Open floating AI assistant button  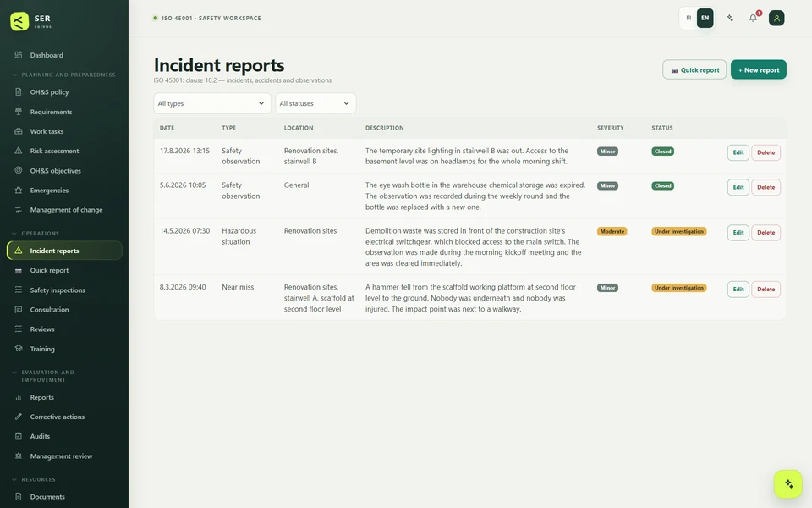pyautogui.click(x=788, y=483)
